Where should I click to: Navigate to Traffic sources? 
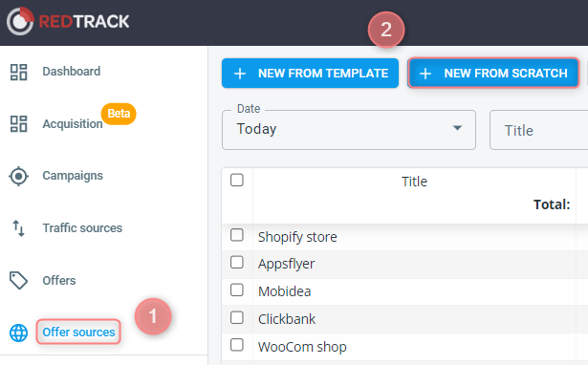point(82,227)
